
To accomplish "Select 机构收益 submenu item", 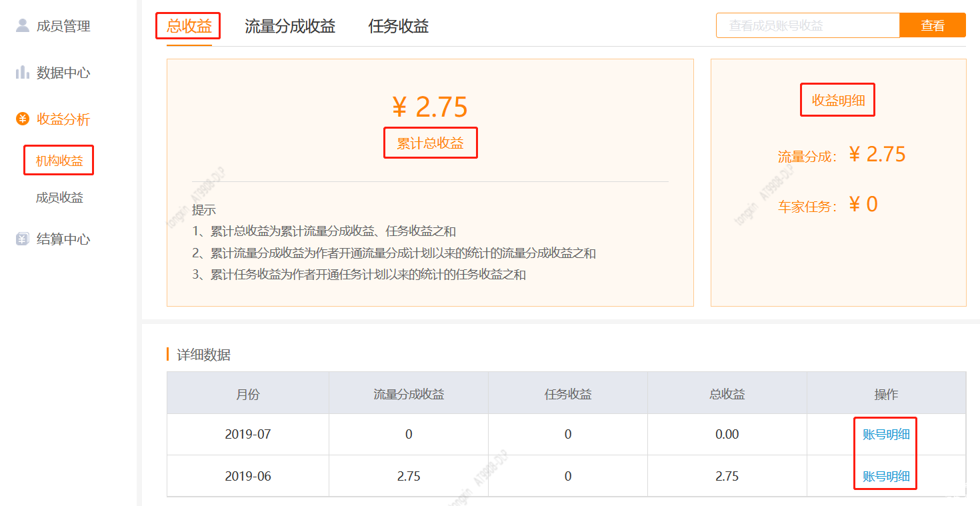I will tap(59, 161).
